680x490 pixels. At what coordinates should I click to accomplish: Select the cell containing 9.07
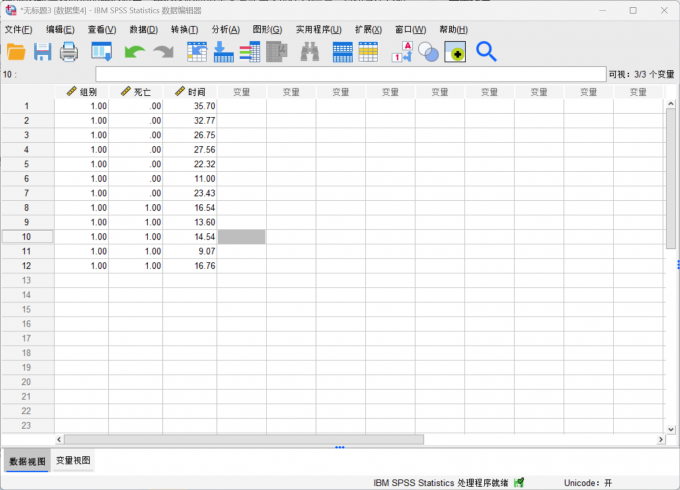tap(190, 252)
